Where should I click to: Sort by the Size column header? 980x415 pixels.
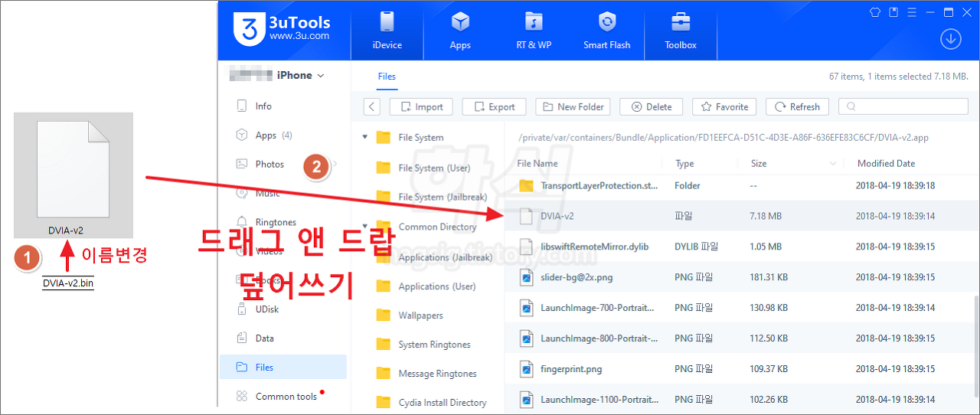[x=759, y=163]
